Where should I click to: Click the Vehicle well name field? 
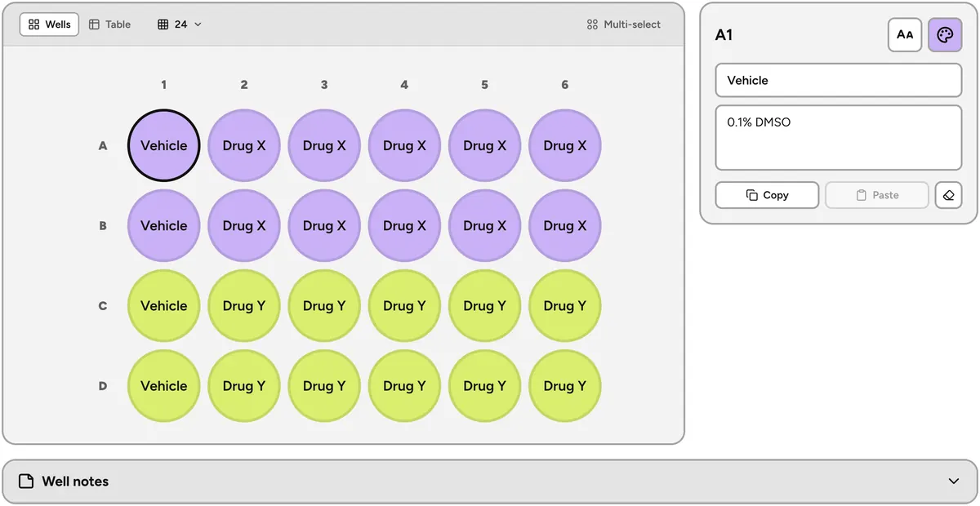click(x=839, y=80)
